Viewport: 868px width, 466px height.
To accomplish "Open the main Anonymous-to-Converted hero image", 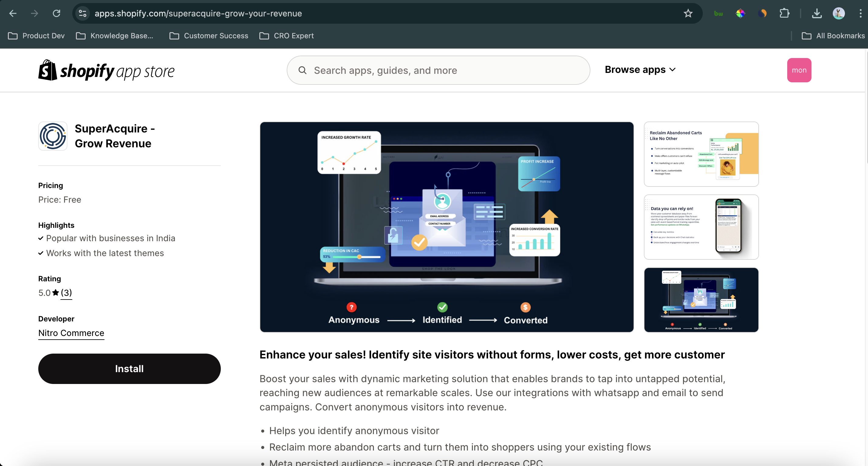I will [x=446, y=227].
